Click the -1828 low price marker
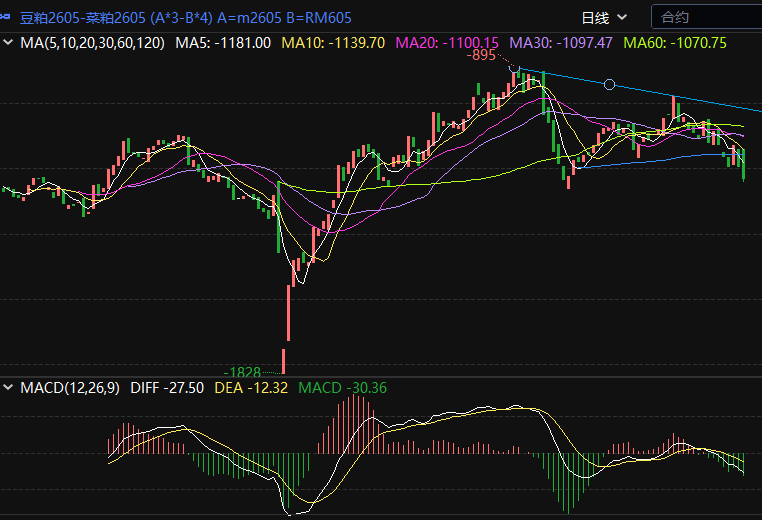762x520 pixels. tap(244, 372)
